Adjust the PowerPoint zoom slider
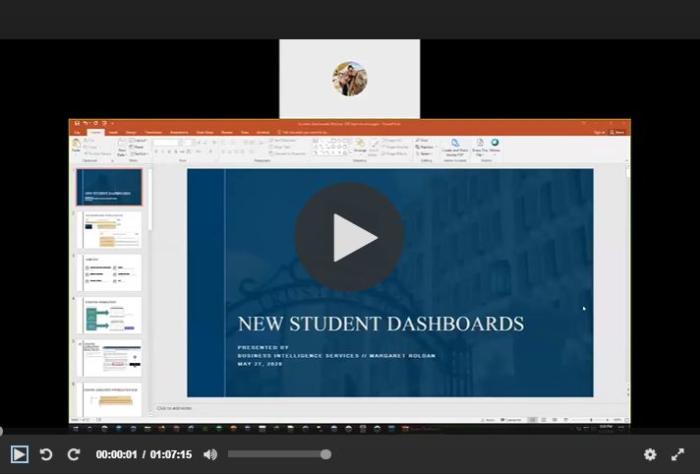Viewport: 700px width, 475px height. [592, 420]
